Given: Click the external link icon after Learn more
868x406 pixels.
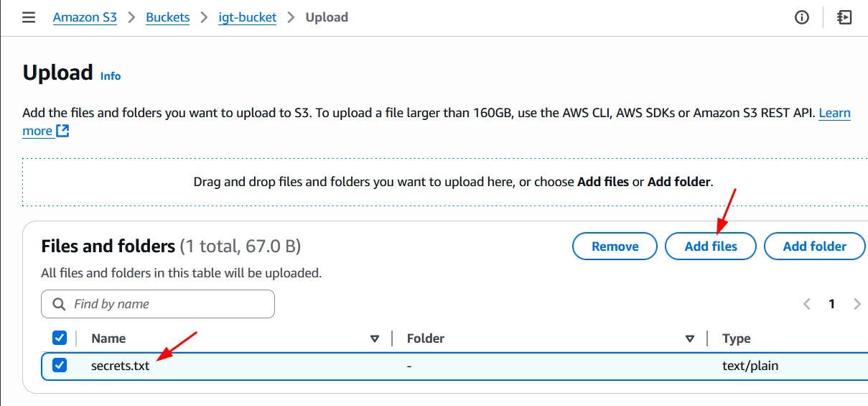Looking at the screenshot, I should tap(62, 131).
